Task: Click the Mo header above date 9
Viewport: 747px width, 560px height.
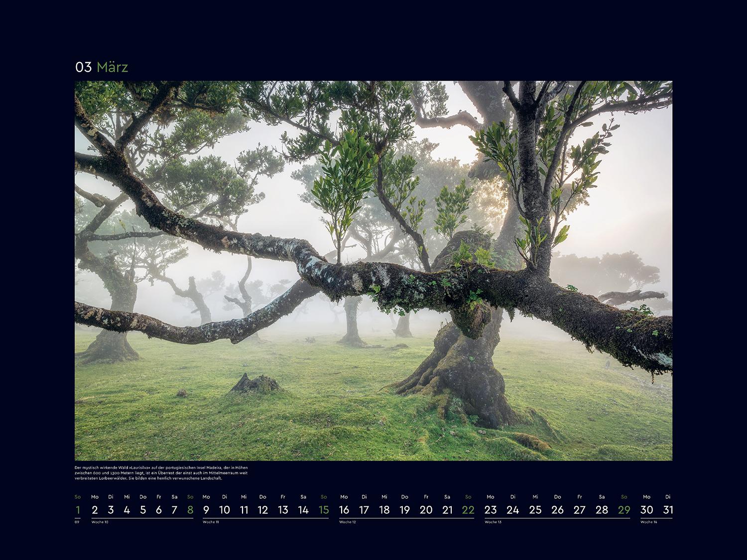Action: pos(205,496)
